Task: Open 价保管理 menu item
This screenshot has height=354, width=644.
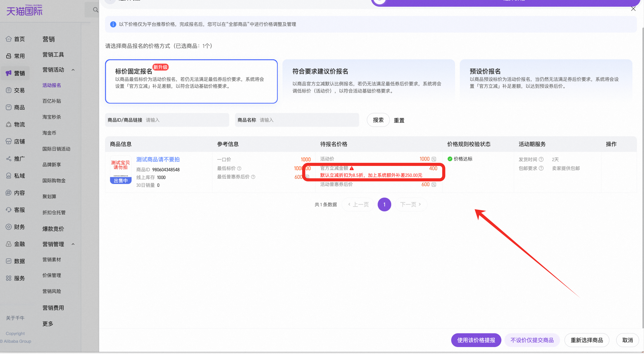Action: coord(52,275)
